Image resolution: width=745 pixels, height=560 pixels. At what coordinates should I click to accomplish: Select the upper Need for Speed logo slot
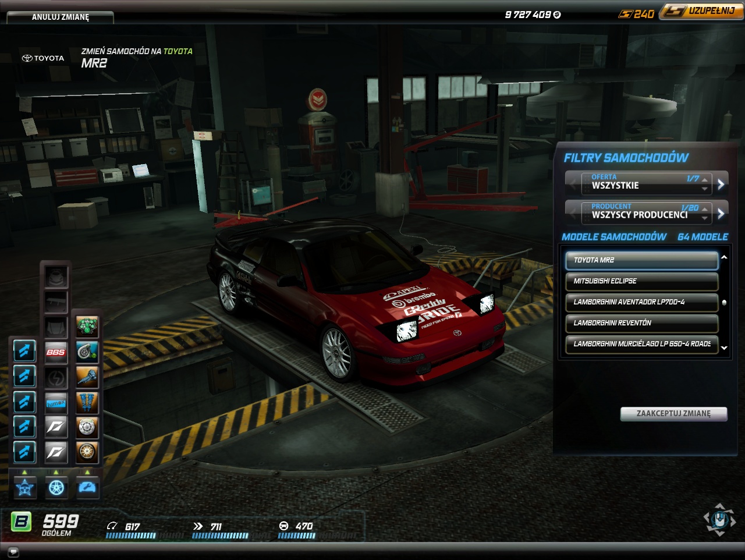point(56,428)
